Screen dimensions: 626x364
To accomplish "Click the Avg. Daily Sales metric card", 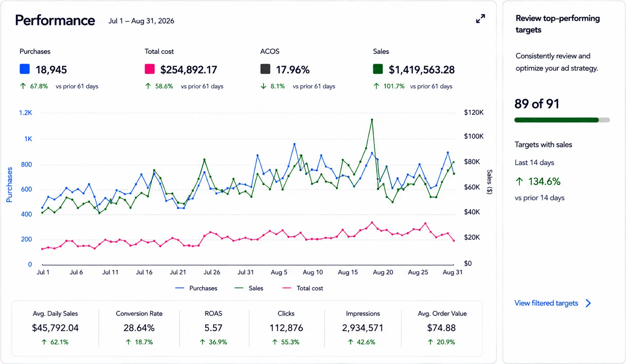I will click(x=55, y=328).
